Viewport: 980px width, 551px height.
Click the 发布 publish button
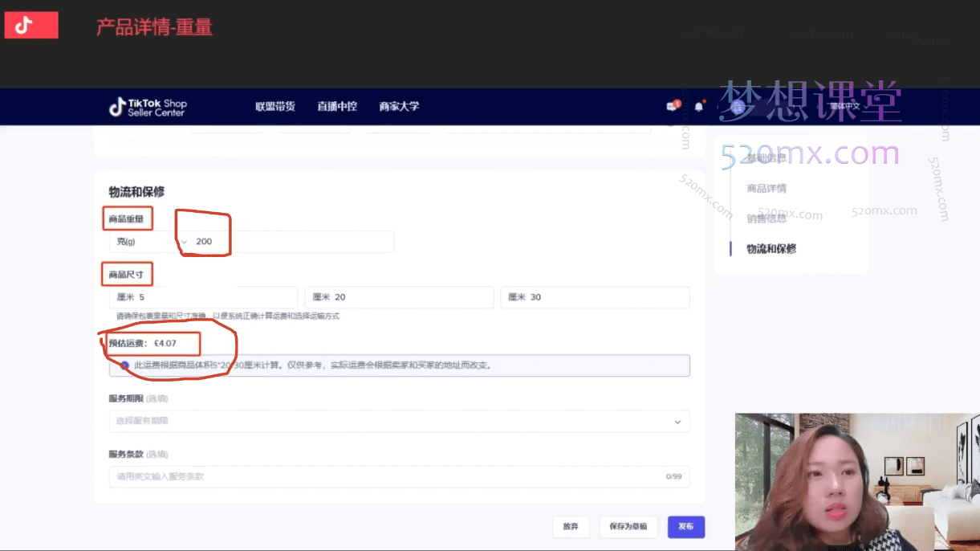(x=685, y=527)
